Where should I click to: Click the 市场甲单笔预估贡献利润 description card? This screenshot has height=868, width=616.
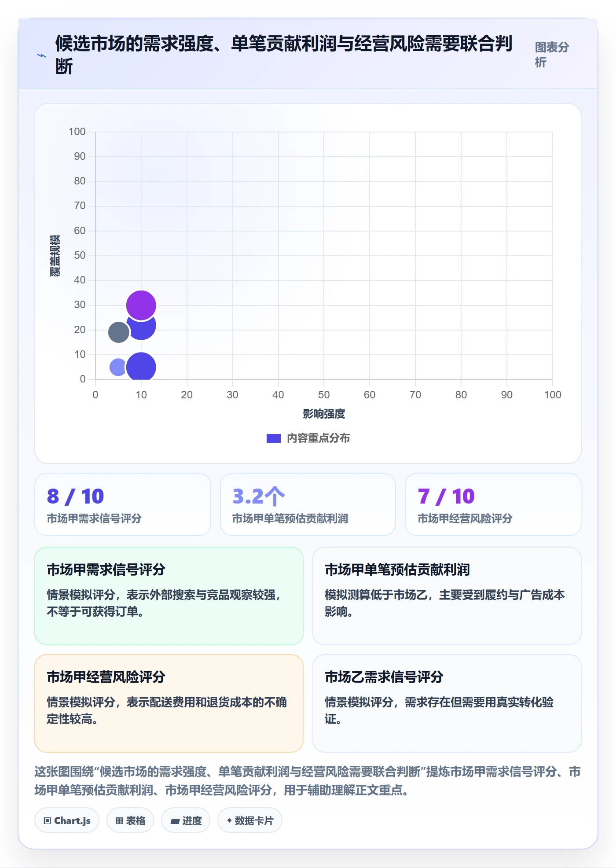pyautogui.click(x=447, y=596)
